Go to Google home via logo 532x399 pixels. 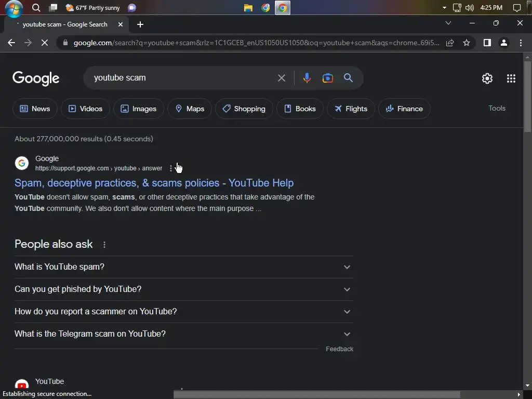coord(36,78)
